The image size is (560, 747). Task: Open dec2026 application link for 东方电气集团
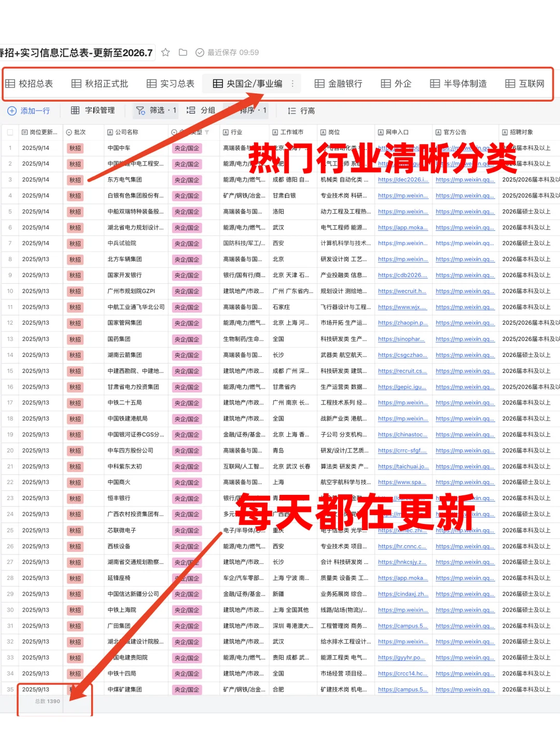[403, 180]
